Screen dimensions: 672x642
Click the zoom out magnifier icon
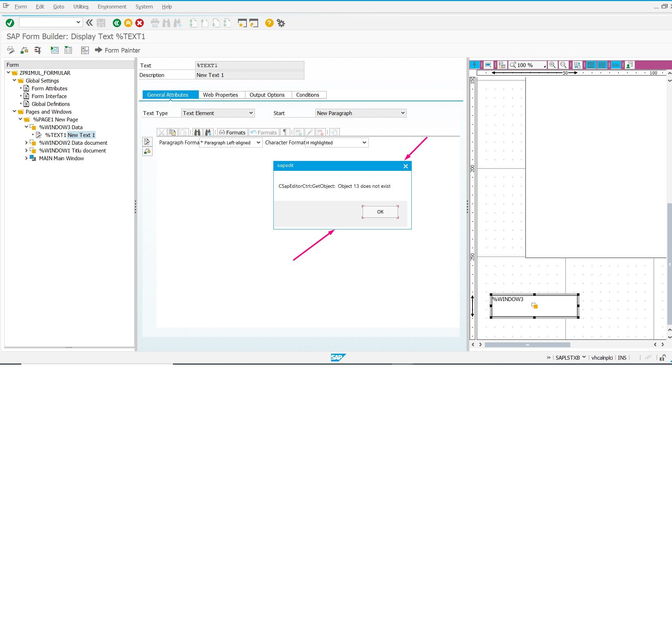[564, 65]
